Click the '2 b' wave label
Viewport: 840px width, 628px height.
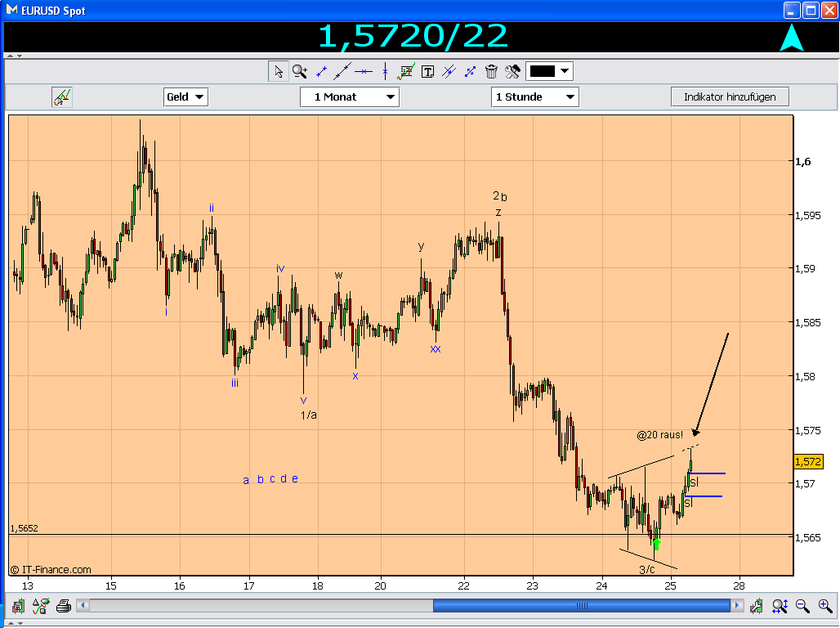click(x=500, y=196)
